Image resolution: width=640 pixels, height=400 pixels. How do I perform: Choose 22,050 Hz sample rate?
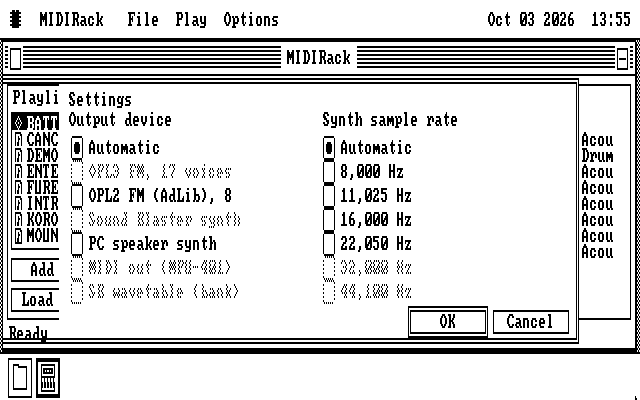point(367,244)
